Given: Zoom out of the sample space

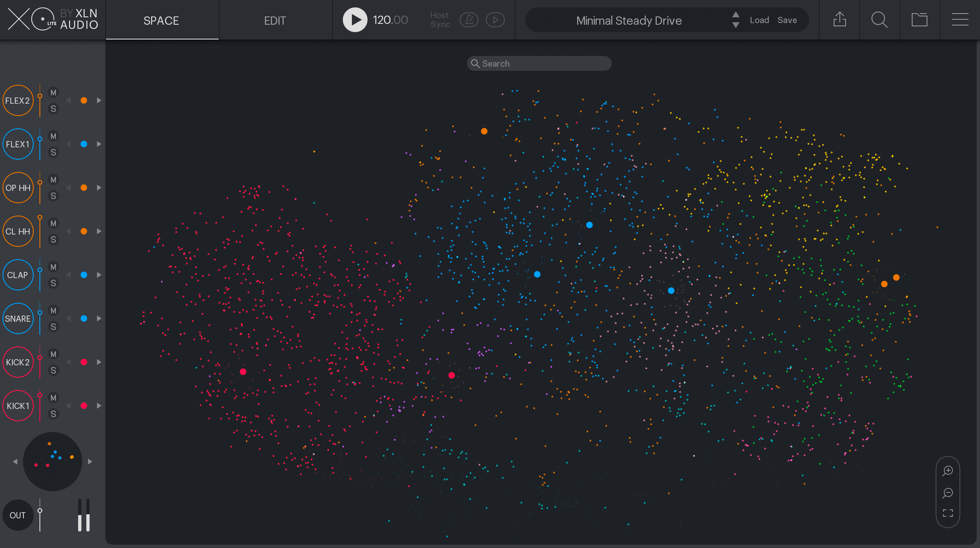Looking at the screenshot, I should click(x=948, y=492).
